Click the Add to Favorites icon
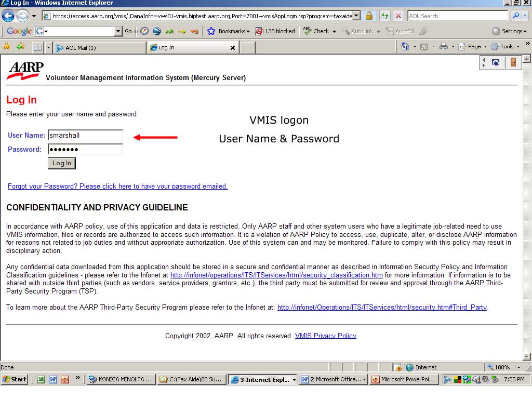This screenshot has width=532, height=399. click(20, 46)
